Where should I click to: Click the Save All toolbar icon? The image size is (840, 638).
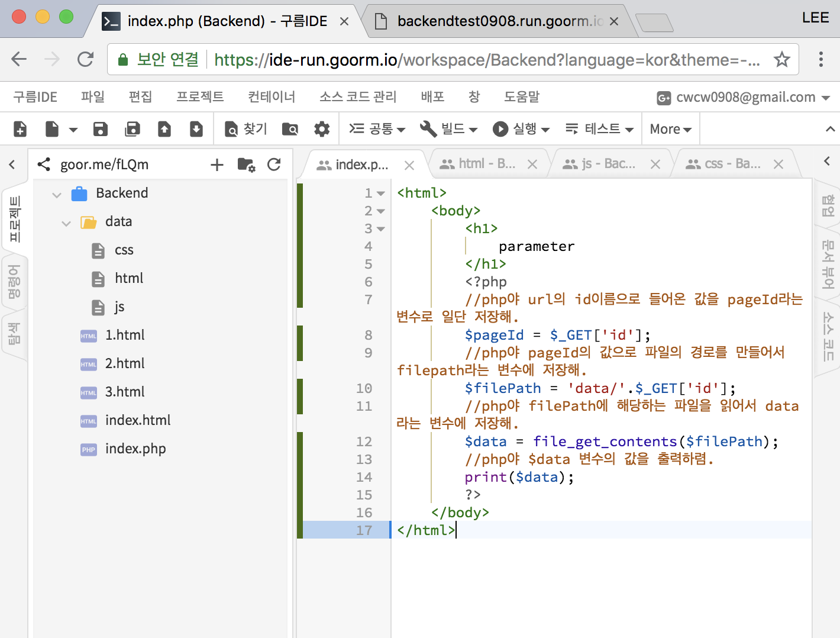(x=133, y=128)
